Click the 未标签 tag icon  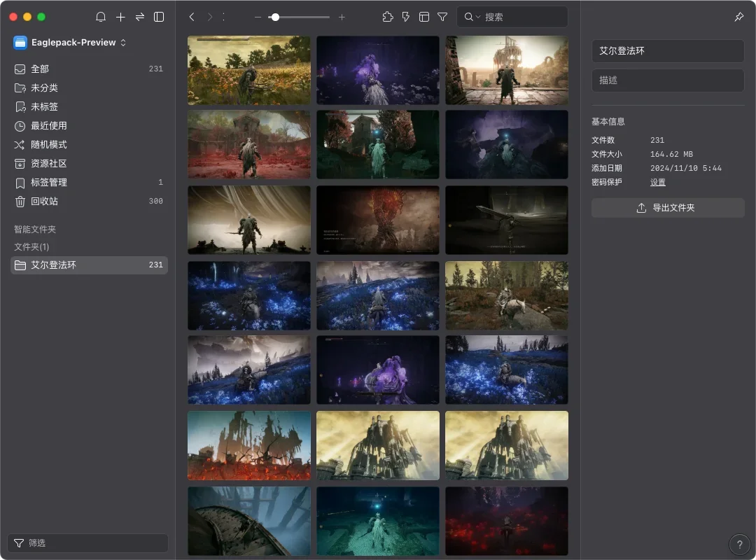[20, 107]
